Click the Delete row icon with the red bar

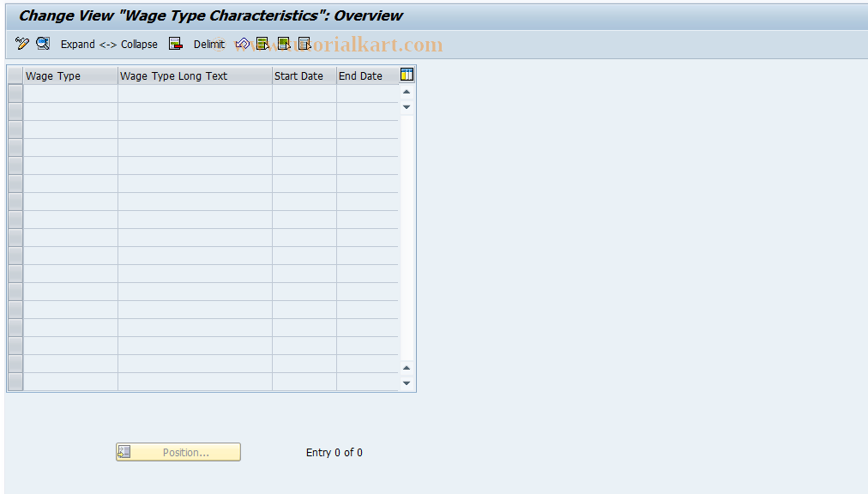176,44
